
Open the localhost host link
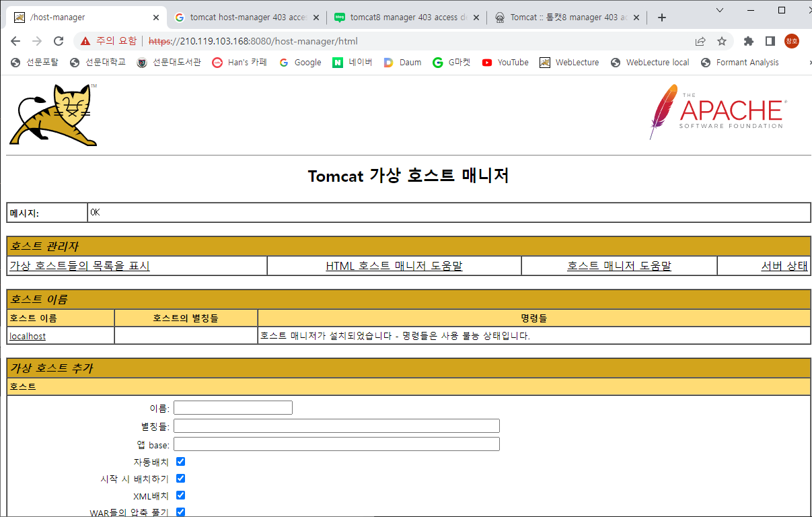tap(26, 335)
